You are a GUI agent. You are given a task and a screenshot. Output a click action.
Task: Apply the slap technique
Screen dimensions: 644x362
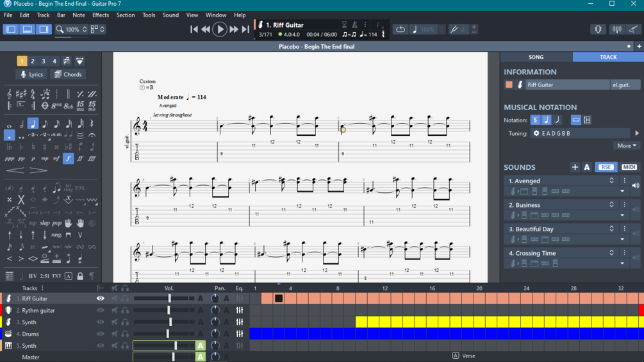coord(45,223)
